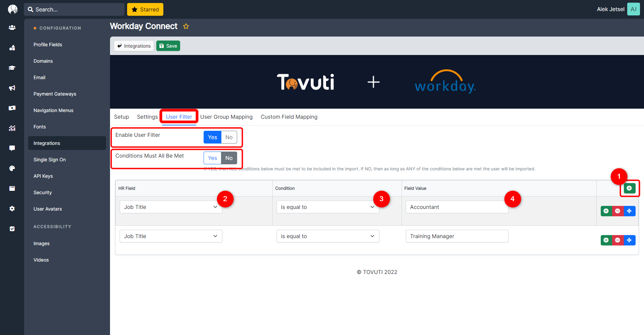This screenshot has width=644, height=335.
Task: Click the move handle for Training Manager row
Action: pos(629,240)
